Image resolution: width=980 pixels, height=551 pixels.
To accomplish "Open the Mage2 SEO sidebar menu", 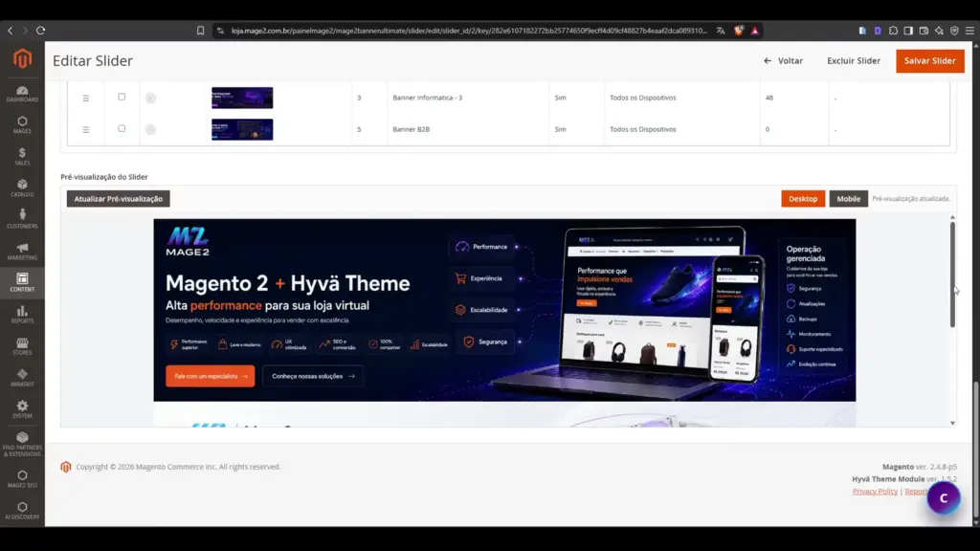I will (22, 479).
